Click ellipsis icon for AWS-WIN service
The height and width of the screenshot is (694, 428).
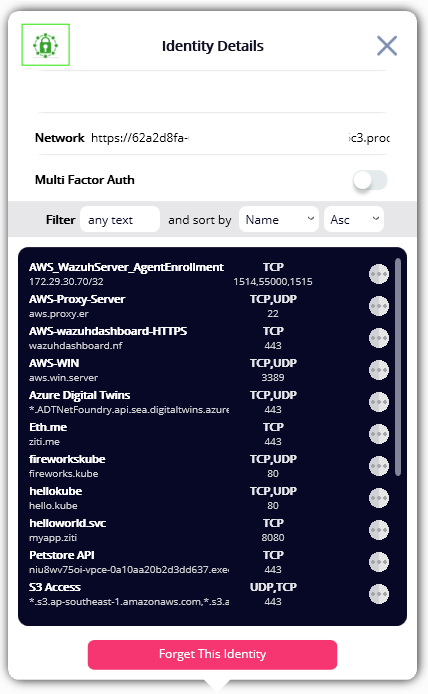379,370
